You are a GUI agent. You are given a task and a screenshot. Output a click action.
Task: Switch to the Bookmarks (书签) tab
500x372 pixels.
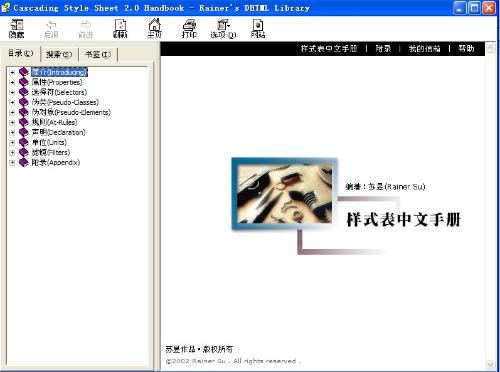pos(98,54)
